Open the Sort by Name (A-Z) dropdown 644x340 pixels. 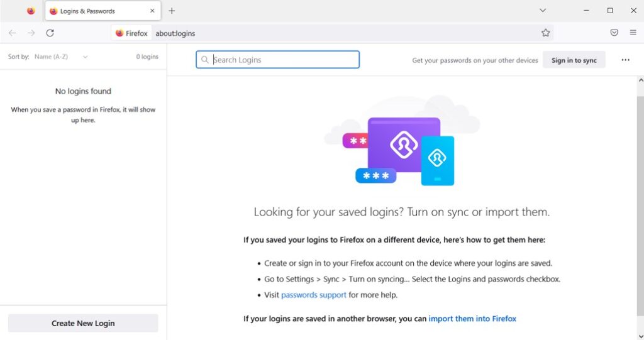click(61, 57)
